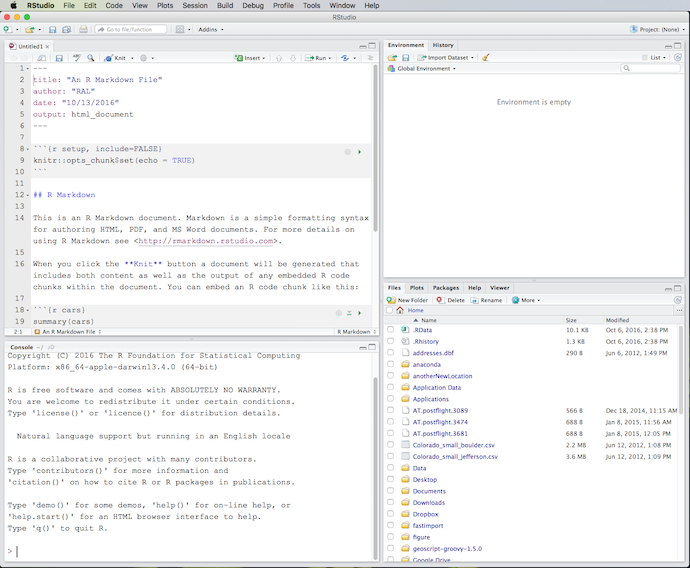Save workspace icon in Environment pane
Viewport: 690px width, 568px height.
406,58
